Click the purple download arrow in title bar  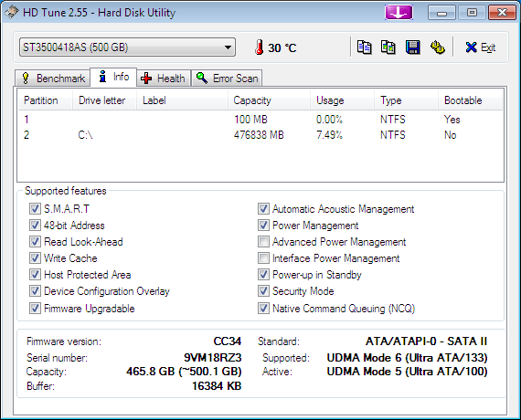[399, 13]
